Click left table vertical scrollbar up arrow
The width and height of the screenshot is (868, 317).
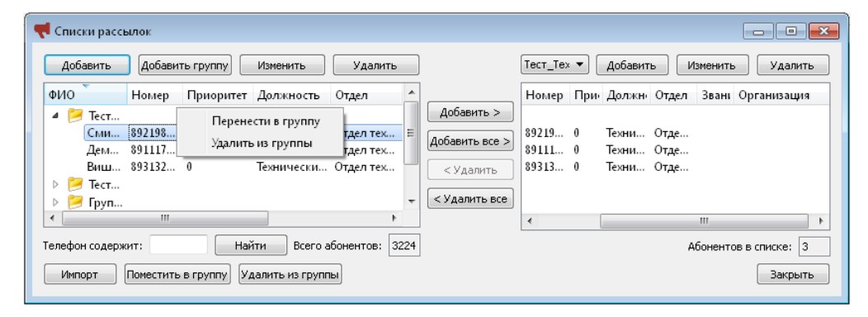(411, 92)
